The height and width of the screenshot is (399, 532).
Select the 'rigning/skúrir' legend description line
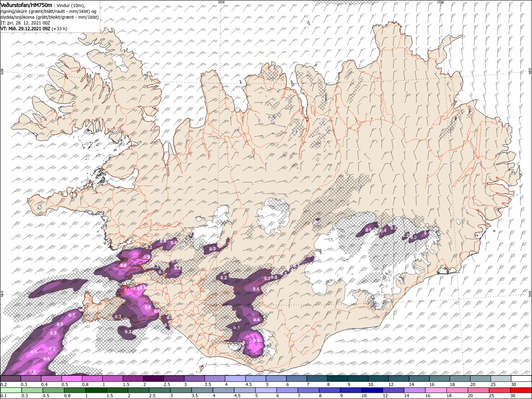pos(49,11)
